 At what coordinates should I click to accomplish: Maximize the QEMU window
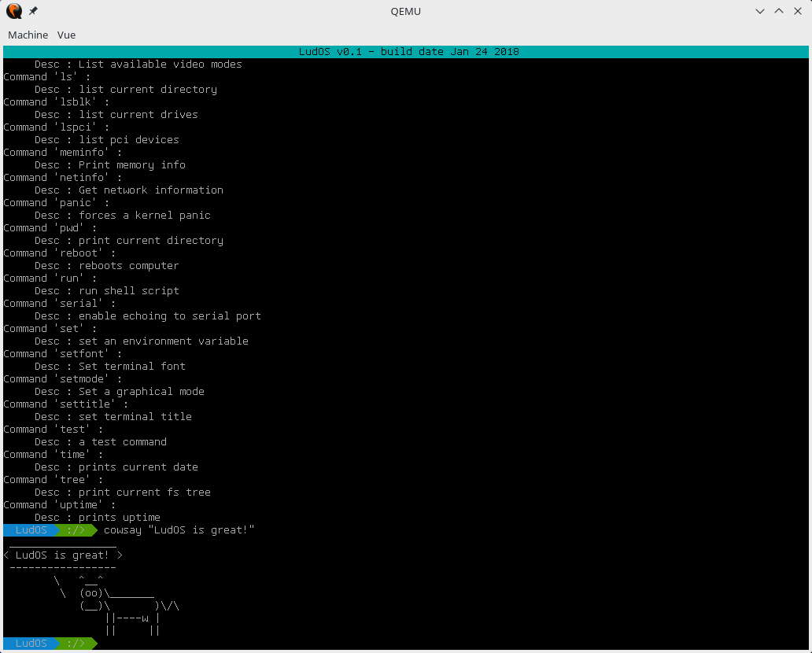click(x=779, y=11)
